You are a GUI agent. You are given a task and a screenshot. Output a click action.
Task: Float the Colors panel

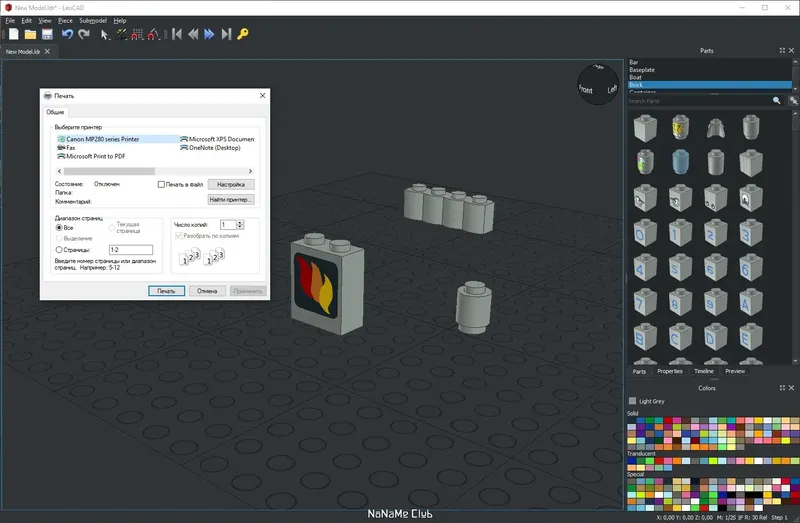point(782,388)
